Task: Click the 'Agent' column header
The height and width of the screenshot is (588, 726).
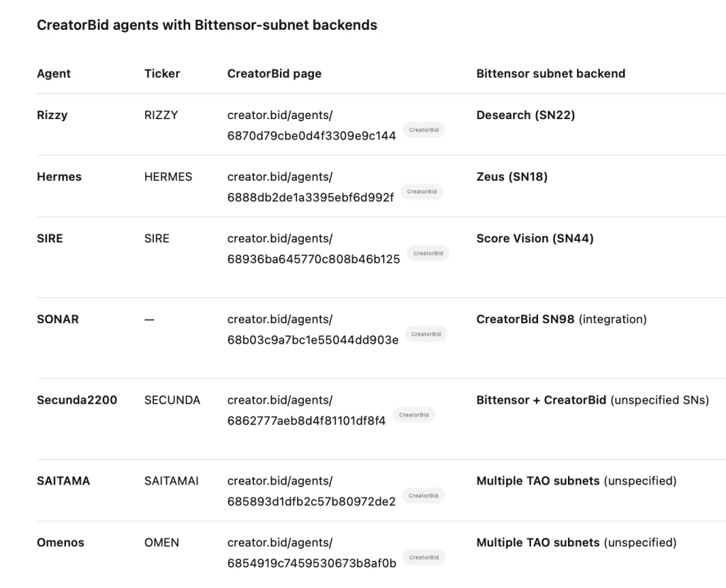Action: [54, 74]
